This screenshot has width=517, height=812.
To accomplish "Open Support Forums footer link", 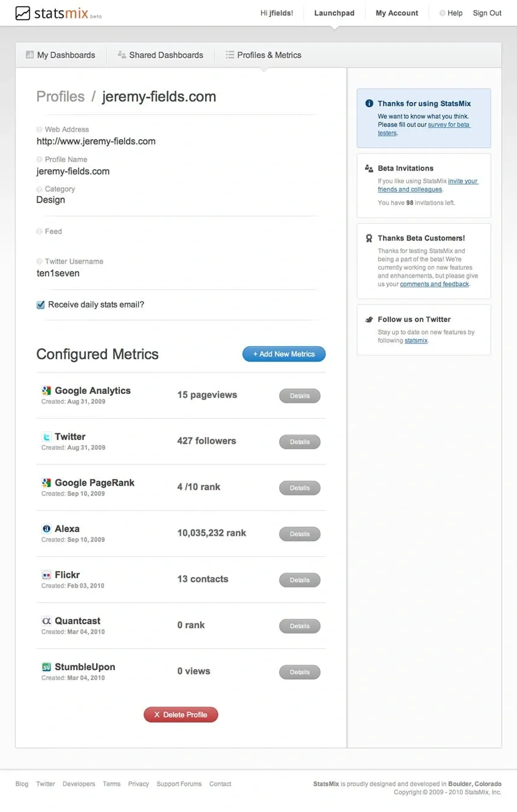I will click(x=179, y=784).
